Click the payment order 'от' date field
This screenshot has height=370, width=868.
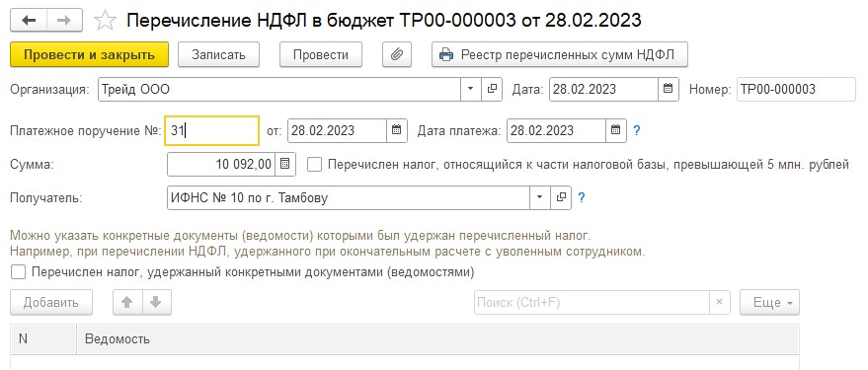pos(337,130)
